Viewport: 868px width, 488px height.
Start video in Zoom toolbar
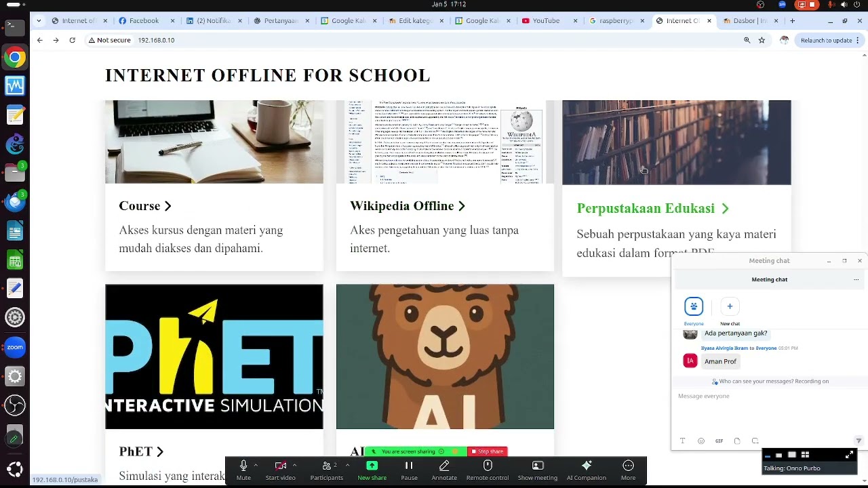pos(280,470)
